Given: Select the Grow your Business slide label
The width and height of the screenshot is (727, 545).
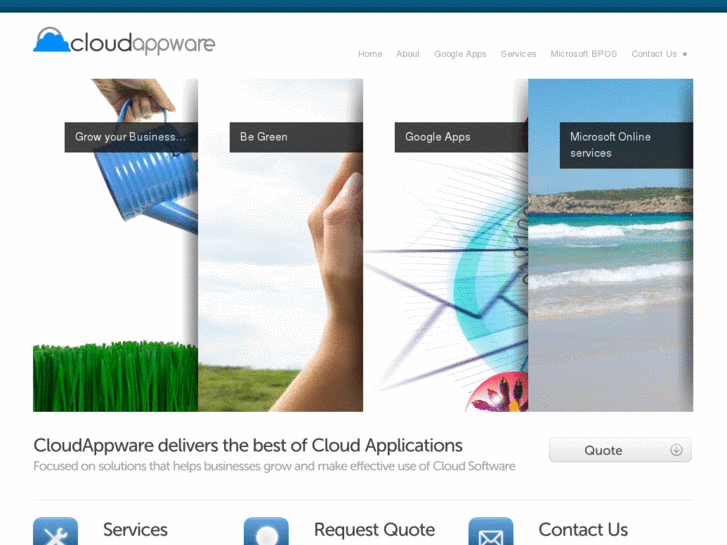Looking at the screenshot, I should 131,137.
